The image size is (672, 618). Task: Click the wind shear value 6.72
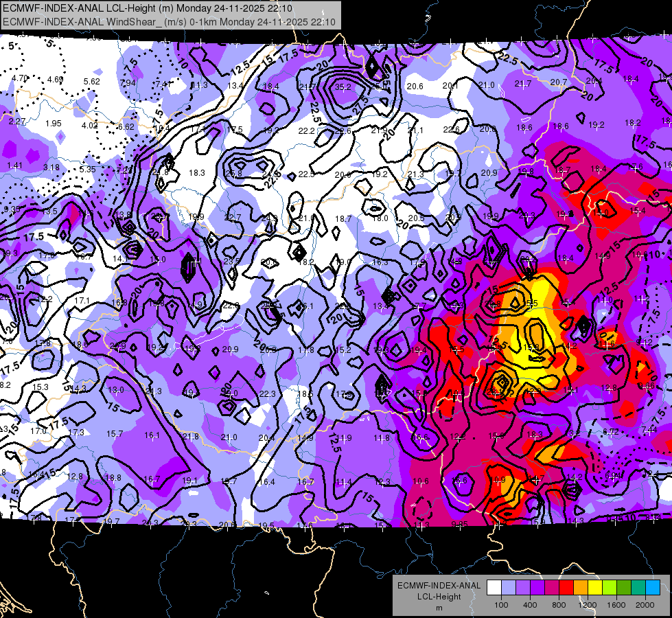click(x=611, y=431)
